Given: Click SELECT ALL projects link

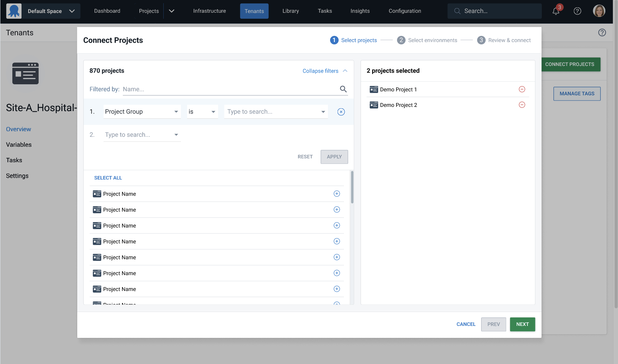Looking at the screenshot, I should (x=108, y=178).
